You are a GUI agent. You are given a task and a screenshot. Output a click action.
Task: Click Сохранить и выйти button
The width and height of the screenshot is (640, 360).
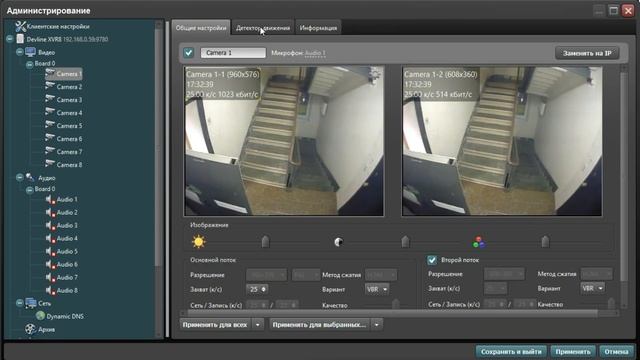(x=511, y=351)
